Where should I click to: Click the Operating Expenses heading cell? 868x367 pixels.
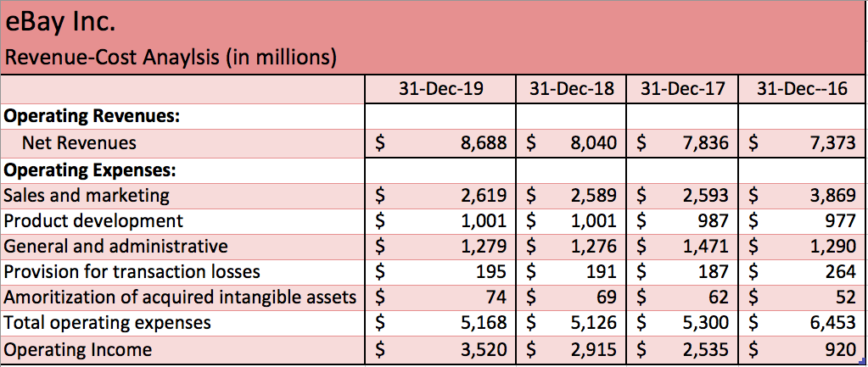click(x=91, y=170)
